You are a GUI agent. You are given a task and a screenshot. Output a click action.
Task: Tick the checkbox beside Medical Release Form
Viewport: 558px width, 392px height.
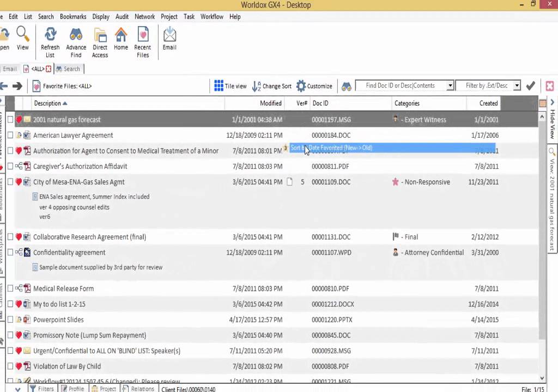pos(10,289)
